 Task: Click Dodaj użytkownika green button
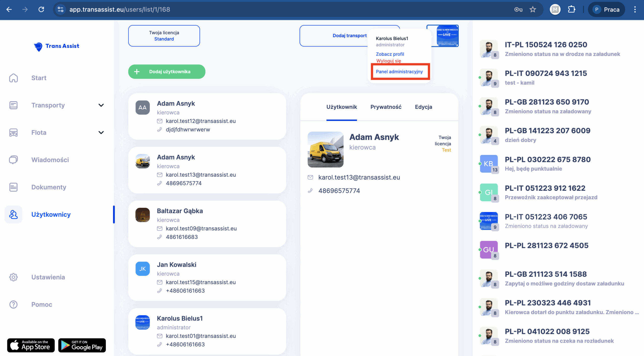click(167, 72)
